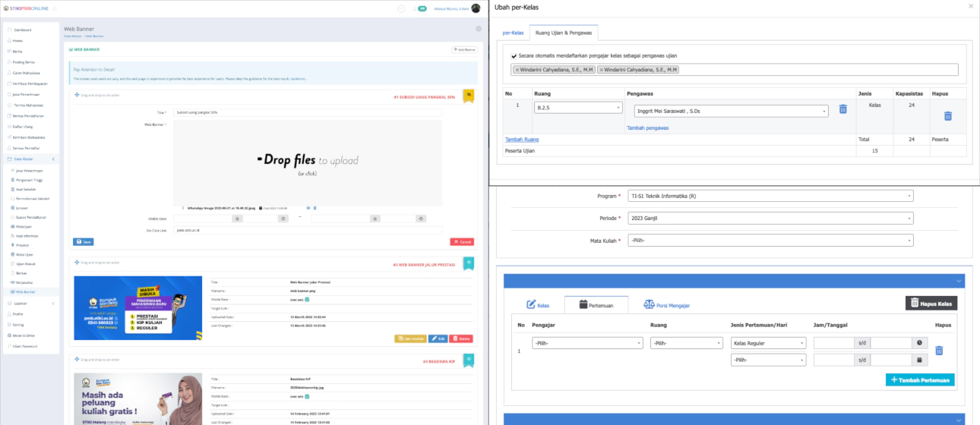Click Set Invisible on Jalur Prestasi banner
980x425 pixels.
tap(410, 338)
